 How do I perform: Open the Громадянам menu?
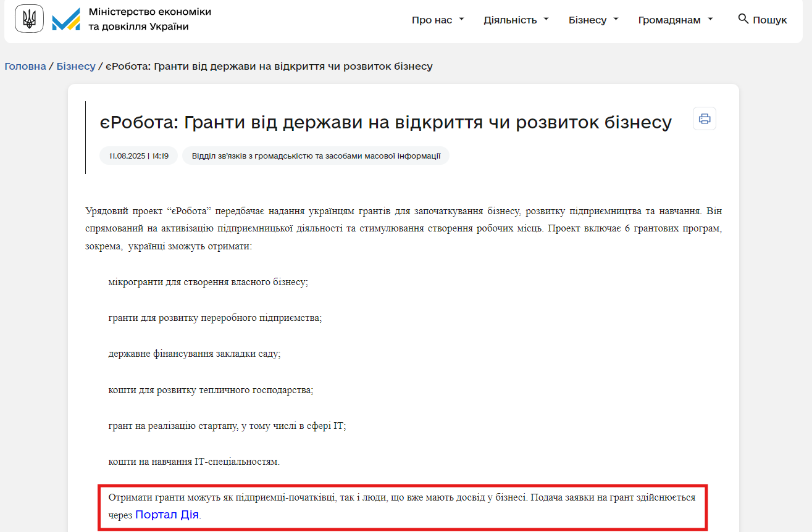(669, 20)
